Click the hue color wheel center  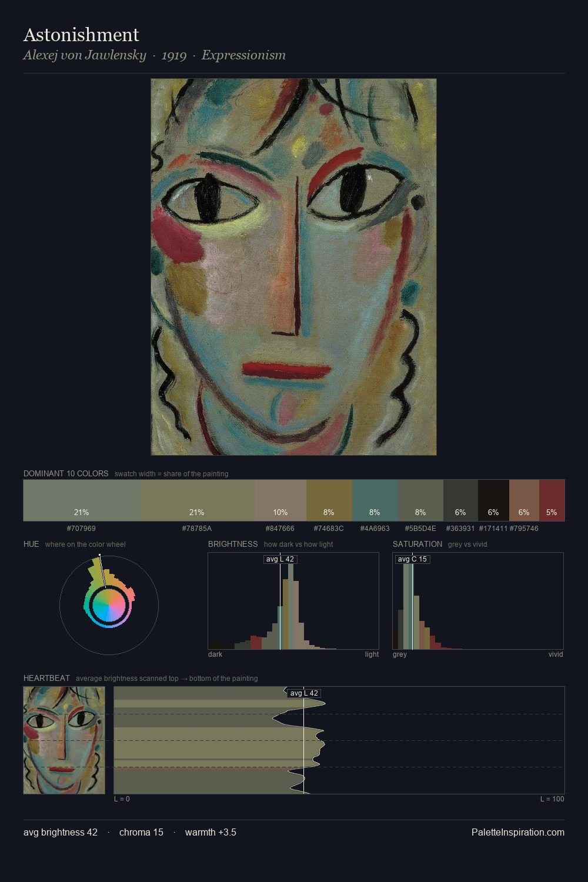point(109,605)
